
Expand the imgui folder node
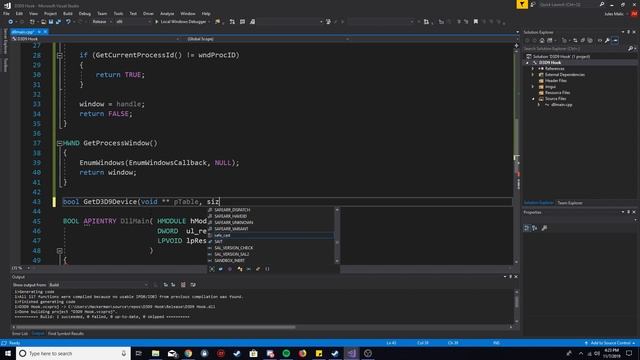click(x=533, y=87)
